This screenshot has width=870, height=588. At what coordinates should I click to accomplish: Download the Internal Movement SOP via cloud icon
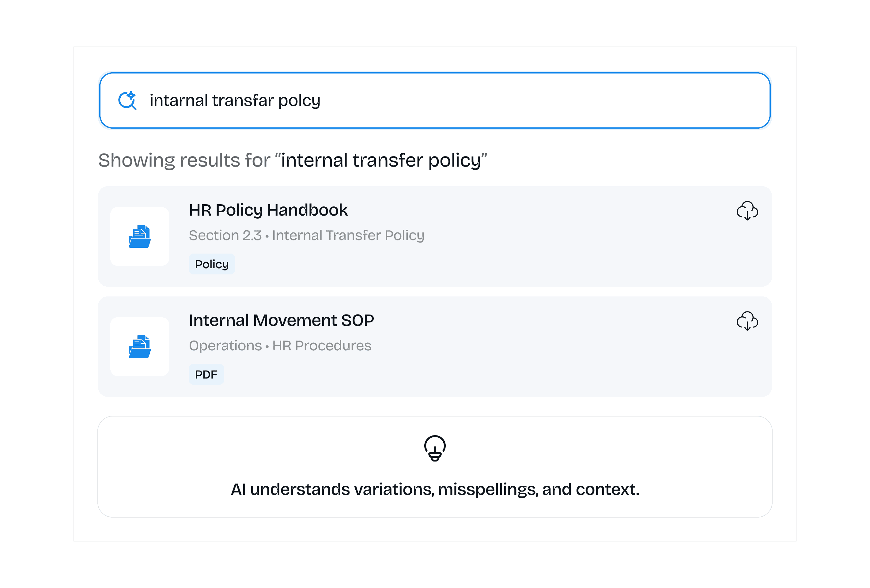coord(747,321)
